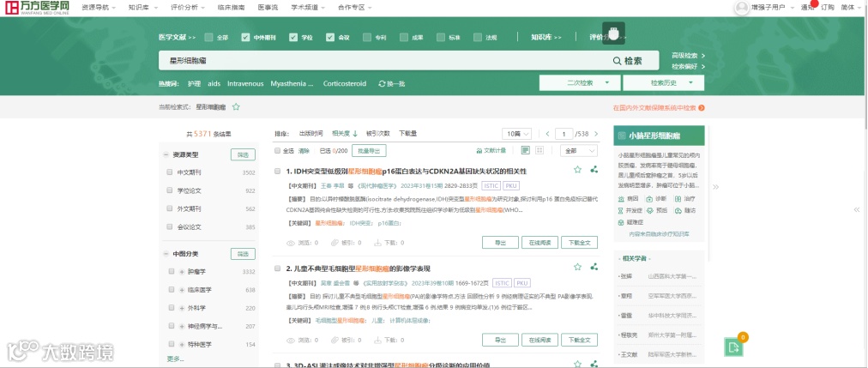Collapse the 中图分类 section

click(166, 254)
